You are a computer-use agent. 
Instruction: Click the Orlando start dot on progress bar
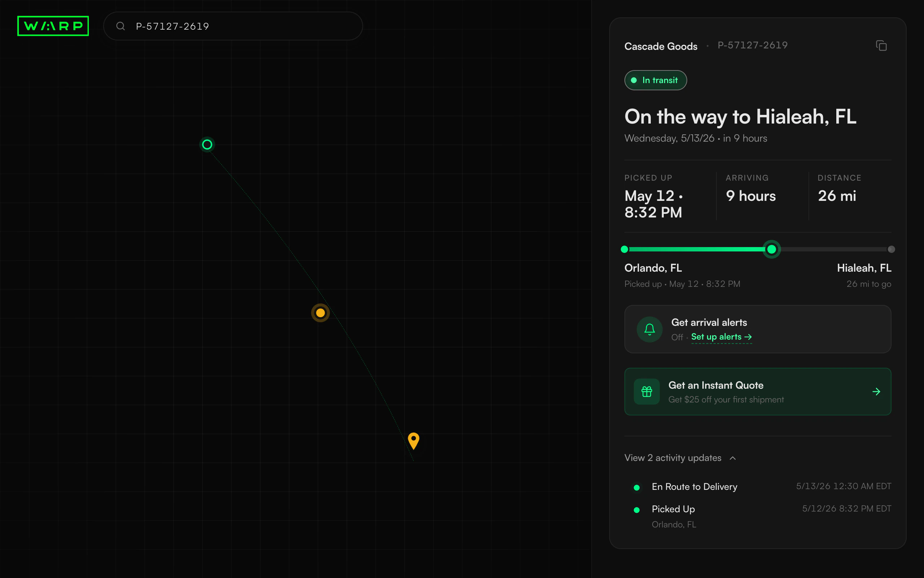pyautogui.click(x=625, y=249)
